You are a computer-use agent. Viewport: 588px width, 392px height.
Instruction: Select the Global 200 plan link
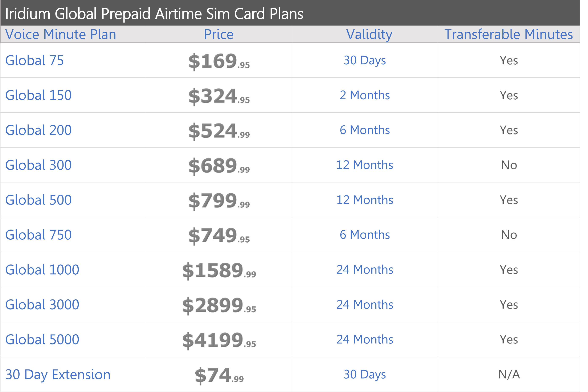pyautogui.click(x=38, y=130)
